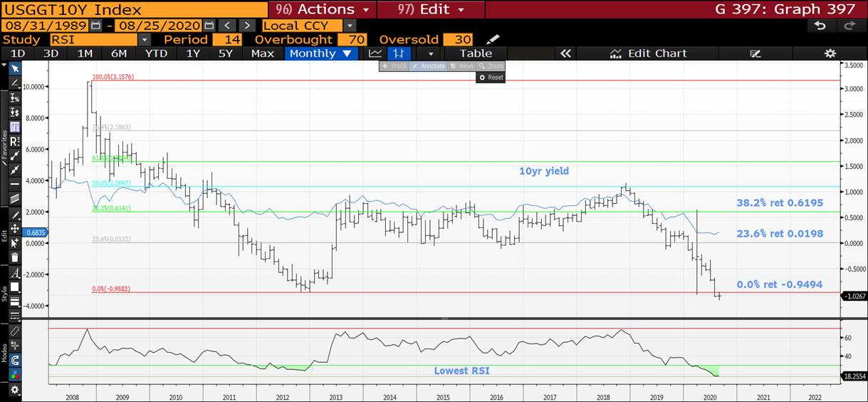Open calendar picker for start date 08/31/1989
Screen dimensions: 868x402
pyautogui.click(x=95, y=26)
